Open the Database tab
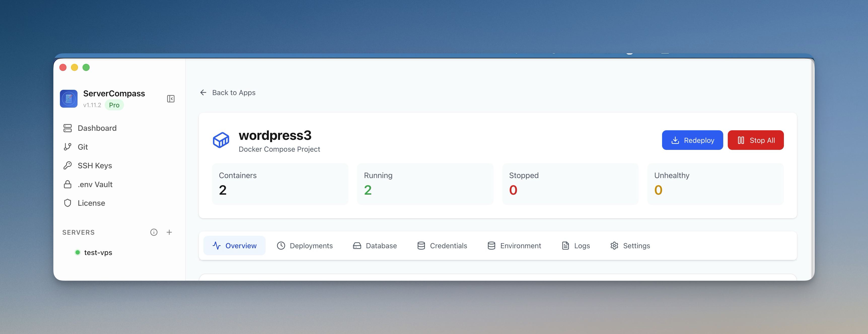868x334 pixels. point(375,246)
